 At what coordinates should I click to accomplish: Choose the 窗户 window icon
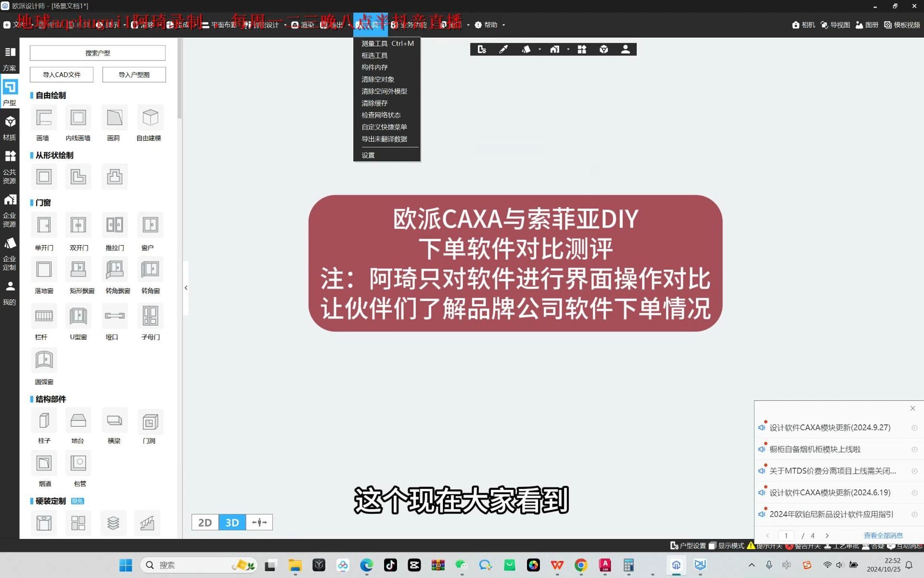pos(150,225)
